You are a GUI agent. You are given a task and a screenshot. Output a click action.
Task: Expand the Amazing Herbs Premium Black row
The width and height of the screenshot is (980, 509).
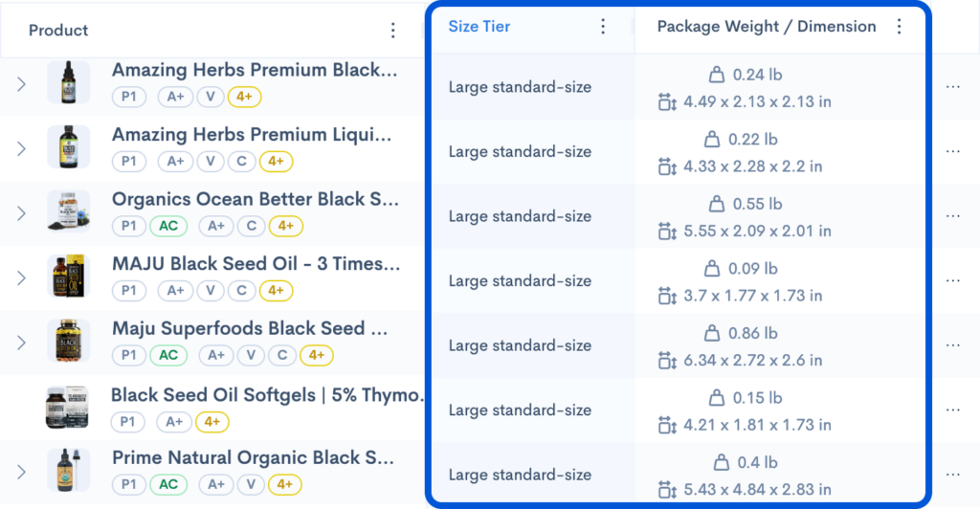(22, 84)
